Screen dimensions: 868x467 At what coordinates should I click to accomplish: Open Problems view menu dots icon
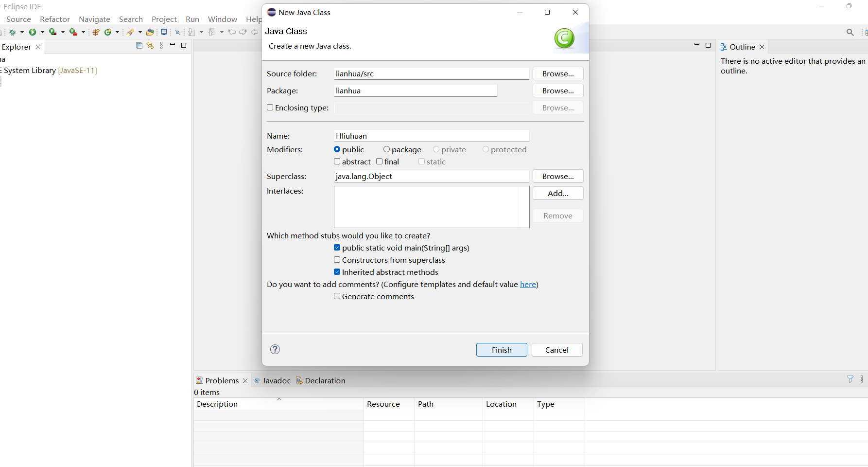click(x=862, y=379)
